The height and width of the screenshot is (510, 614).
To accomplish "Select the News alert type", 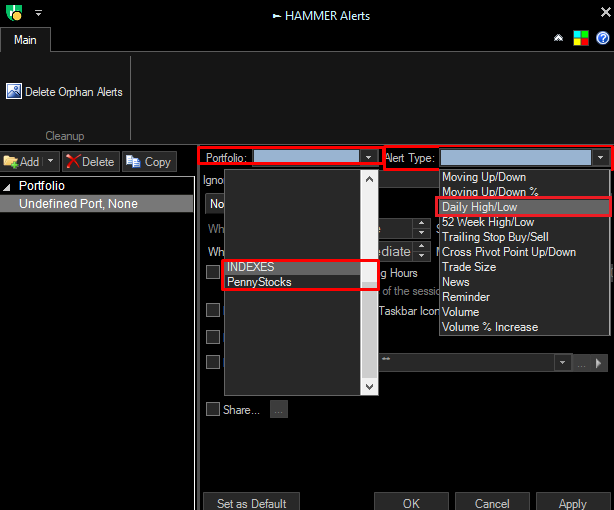I will pos(524,282).
